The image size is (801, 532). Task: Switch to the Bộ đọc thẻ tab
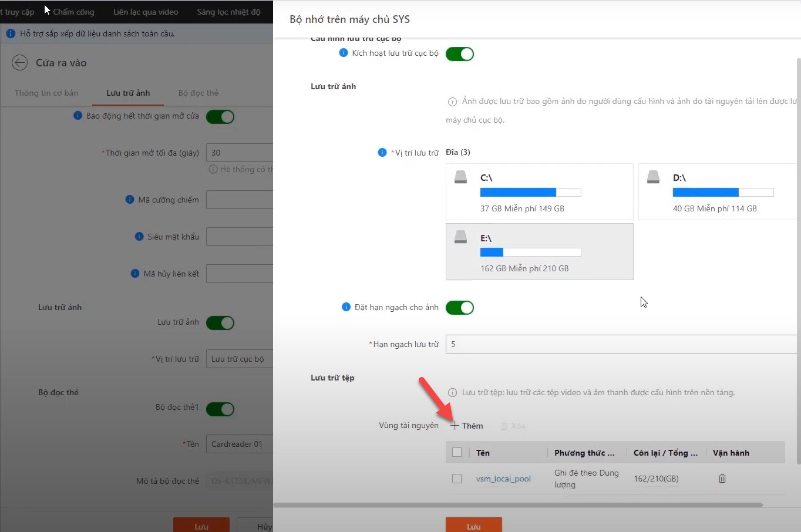pyautogui.click(x=198, y=93)
